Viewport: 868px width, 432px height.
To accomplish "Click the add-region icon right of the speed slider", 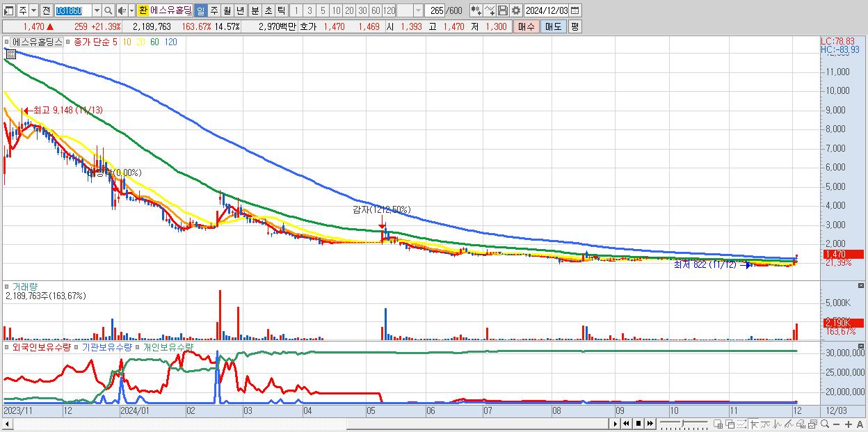I will point(718,424).
